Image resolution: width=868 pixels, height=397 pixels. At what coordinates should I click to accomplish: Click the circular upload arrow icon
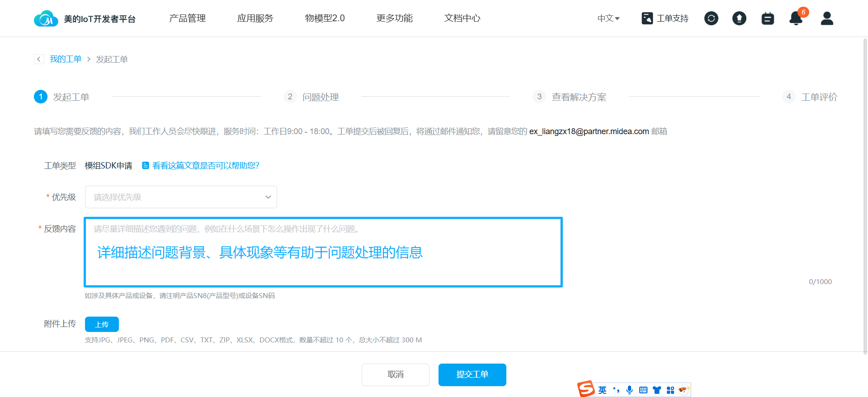739,19
